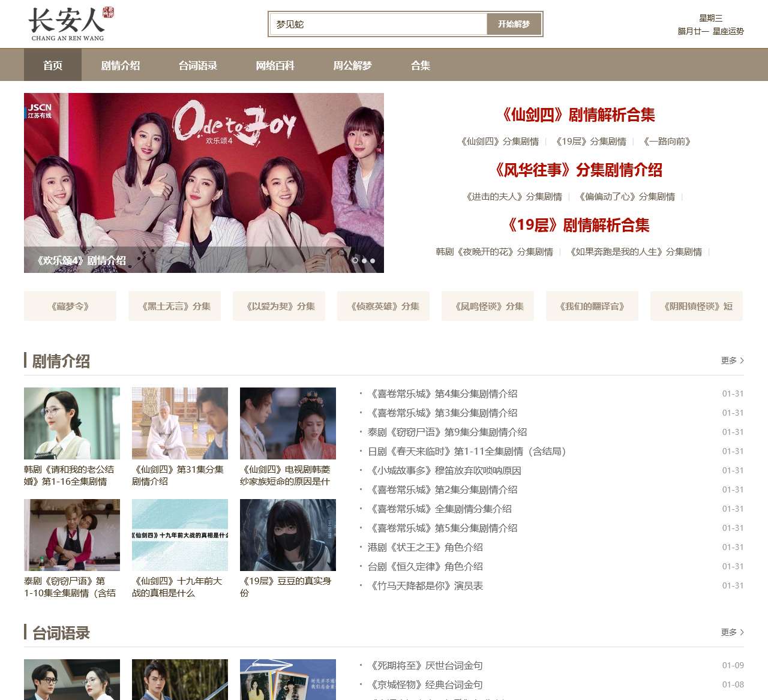Image resolution: width=768 pixels, height=700 pixels.
Task: Open the 《仙剑四》韩菱纱 thumbnail image
Action: (x=288, y=423)
